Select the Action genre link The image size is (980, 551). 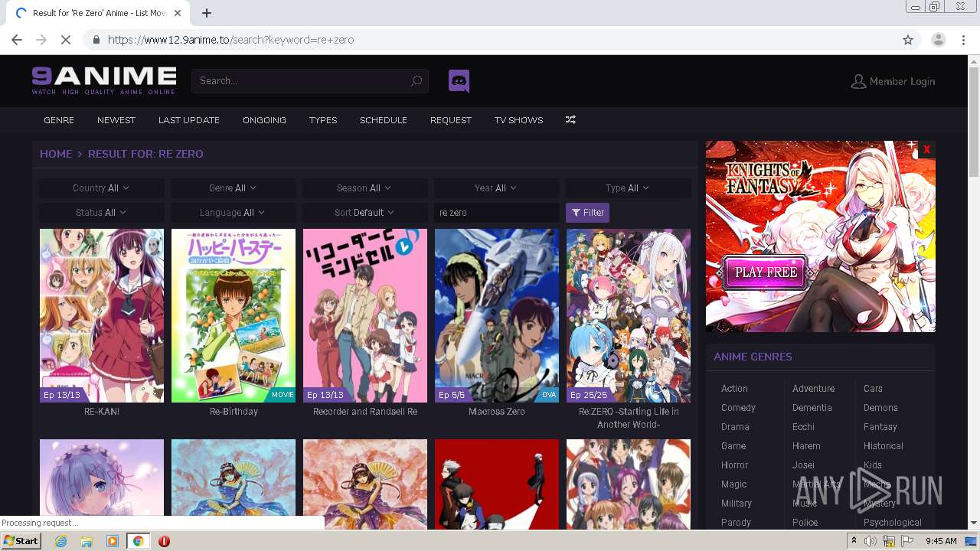pyautogui.click(x=734, y=389)
